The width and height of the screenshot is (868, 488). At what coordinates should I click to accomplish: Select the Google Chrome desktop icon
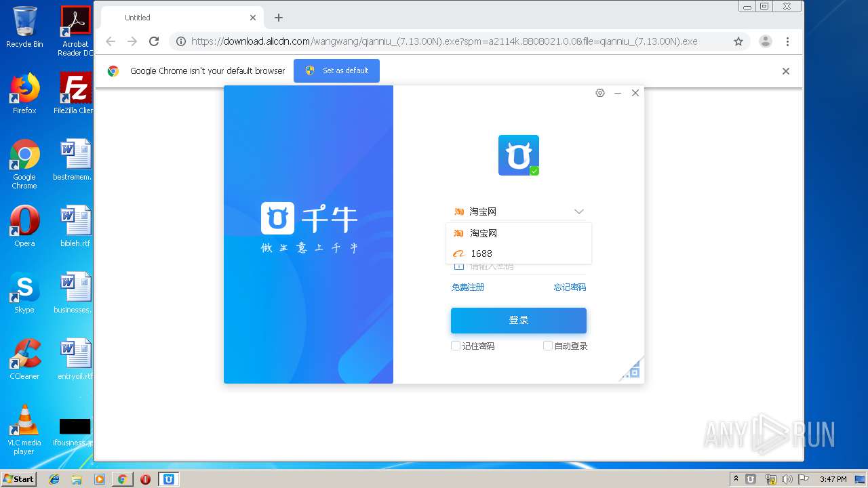point(24,164)
